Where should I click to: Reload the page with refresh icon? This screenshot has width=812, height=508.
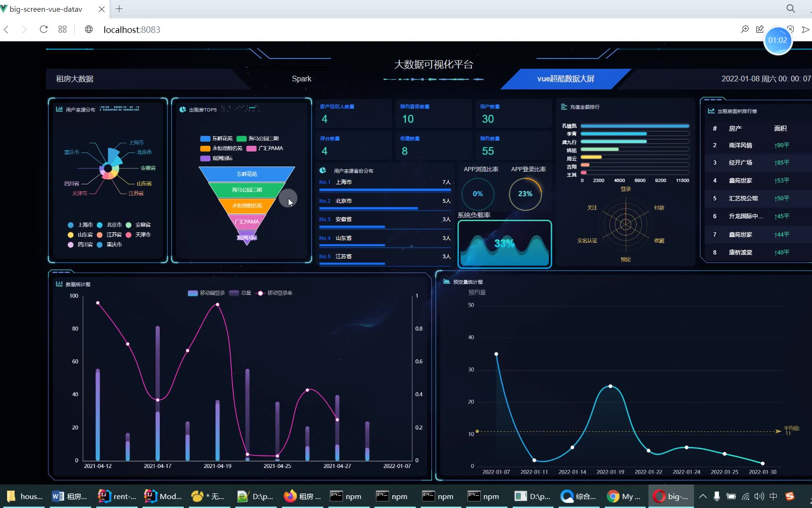click(x=44, y=30)
